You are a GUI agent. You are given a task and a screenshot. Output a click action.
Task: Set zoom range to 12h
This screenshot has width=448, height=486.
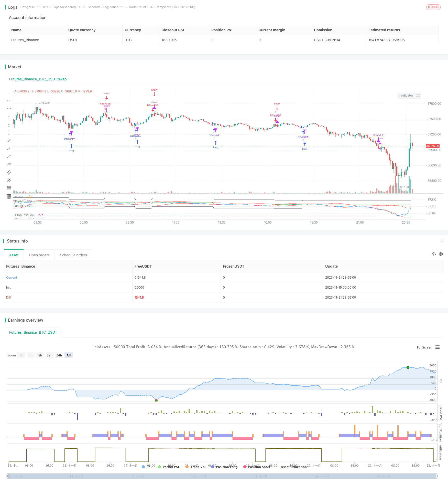(50, 355)
